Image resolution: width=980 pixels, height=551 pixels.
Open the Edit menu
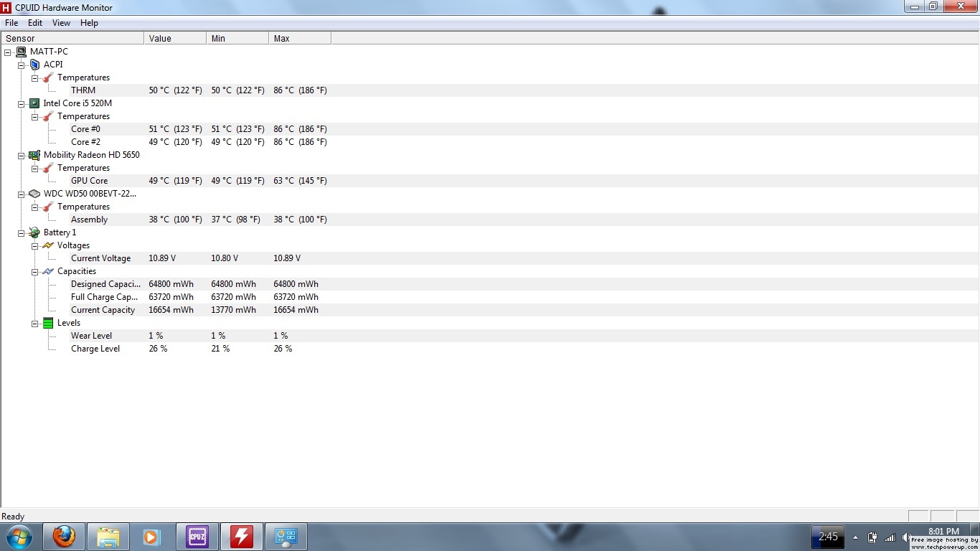[x=35, y=23]
